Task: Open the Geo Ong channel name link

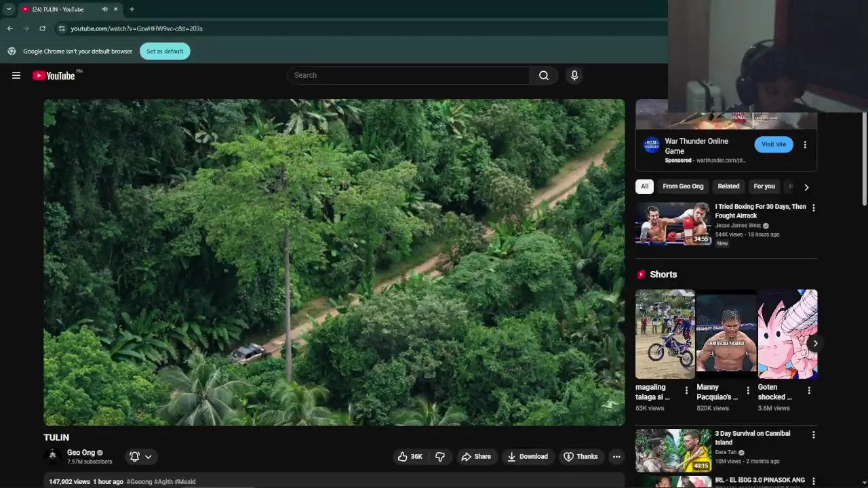Action: pos(81,453)
